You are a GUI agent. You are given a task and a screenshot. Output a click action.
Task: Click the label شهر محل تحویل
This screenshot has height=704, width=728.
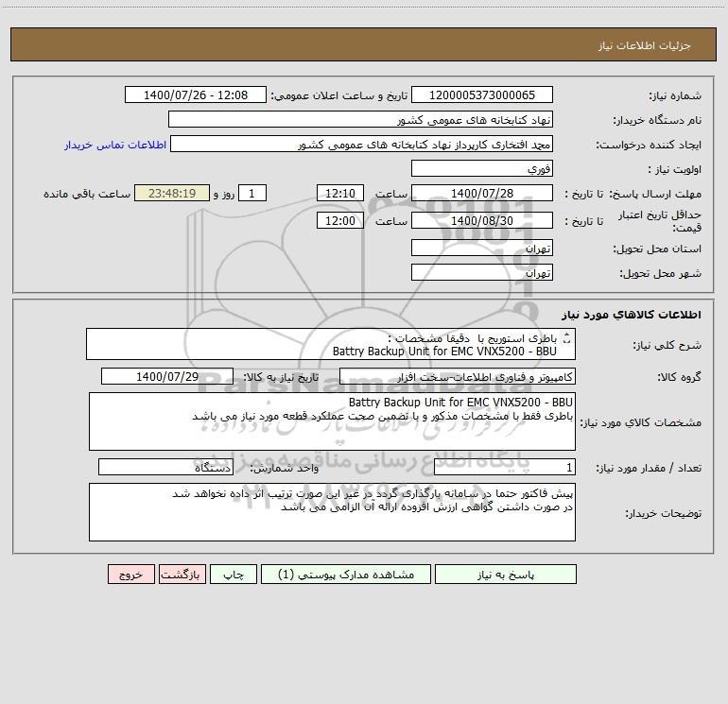[x=660, y=274]
